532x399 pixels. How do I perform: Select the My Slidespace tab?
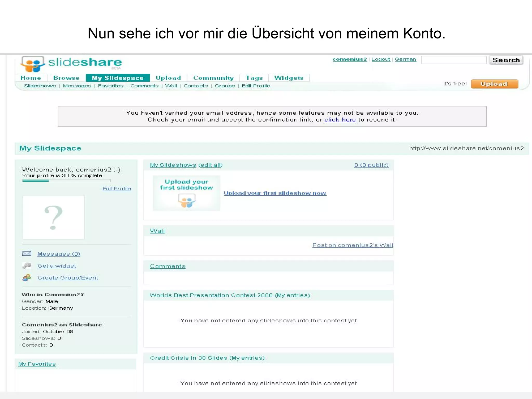pos(118,78)
